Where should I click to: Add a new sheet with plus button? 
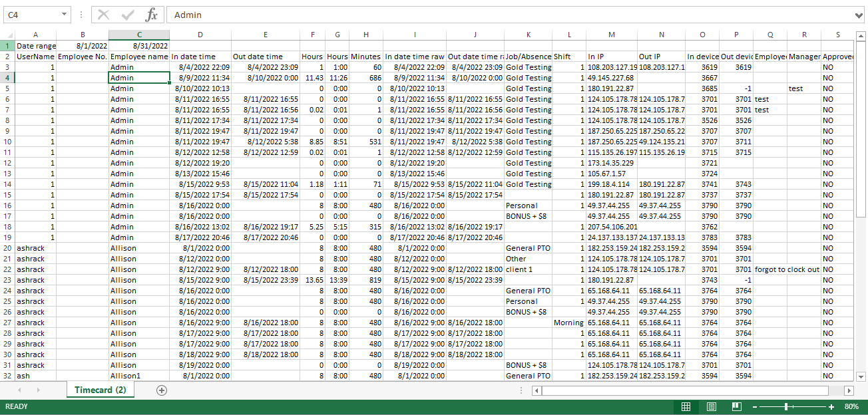coord(161,390)
